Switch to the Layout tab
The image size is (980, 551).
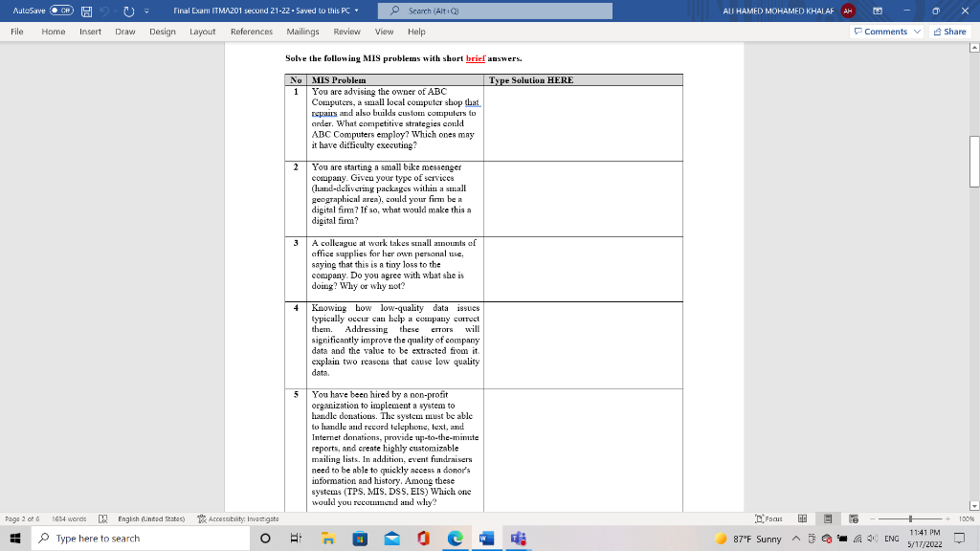pyautogui.click(x=203, y=32)
